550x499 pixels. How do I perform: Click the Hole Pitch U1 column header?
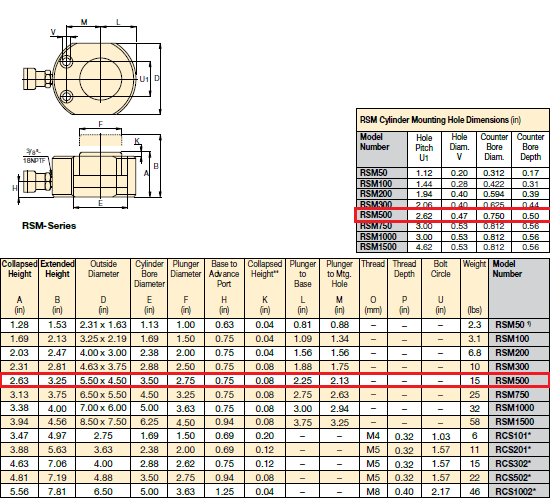tap(424, 148)
